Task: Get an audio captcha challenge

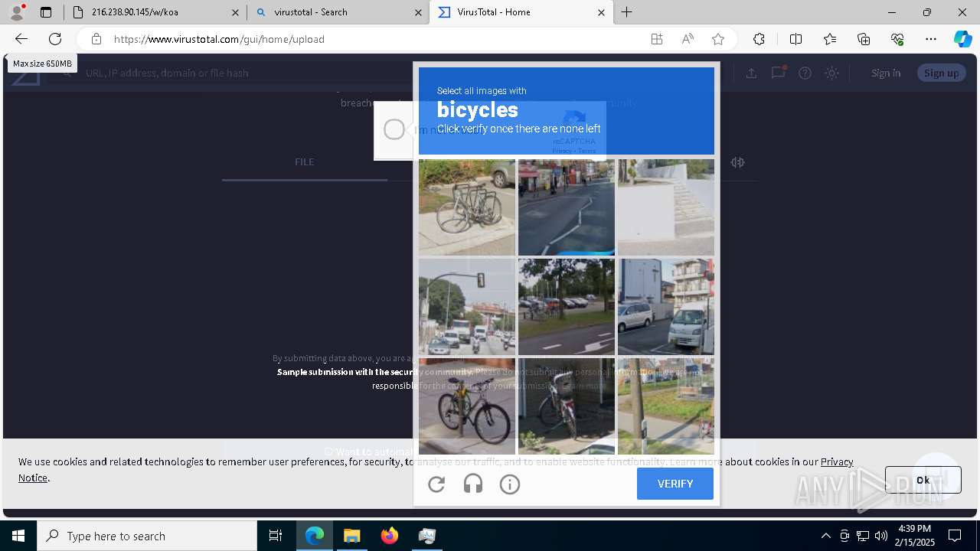Action: 473,484
